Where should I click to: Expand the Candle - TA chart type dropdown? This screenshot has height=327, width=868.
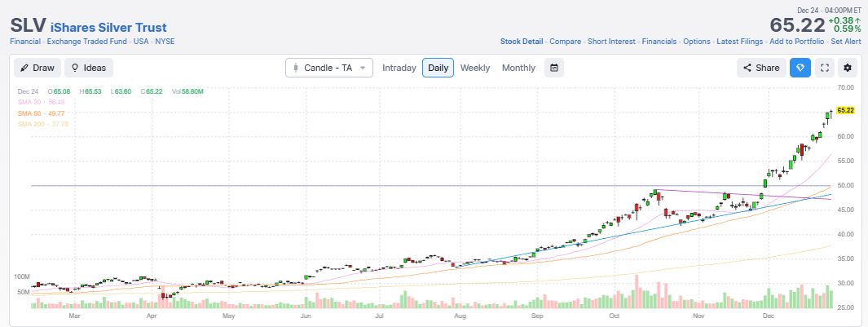329,68
